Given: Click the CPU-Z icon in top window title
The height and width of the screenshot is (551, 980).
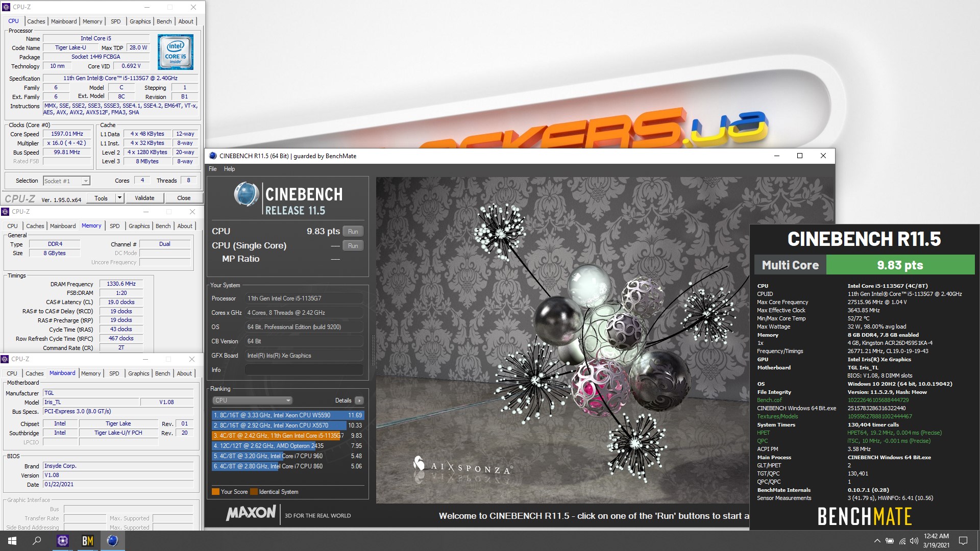Looking at the screenshot, I should (6, 7).
